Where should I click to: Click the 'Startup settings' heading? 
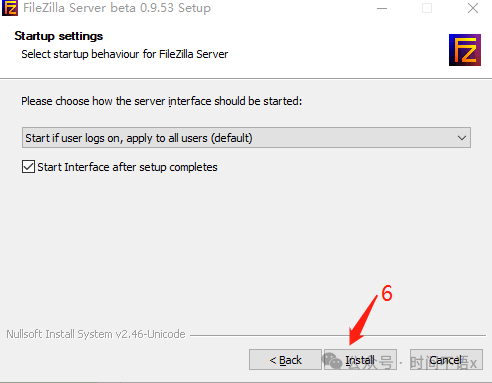(59, 36)
